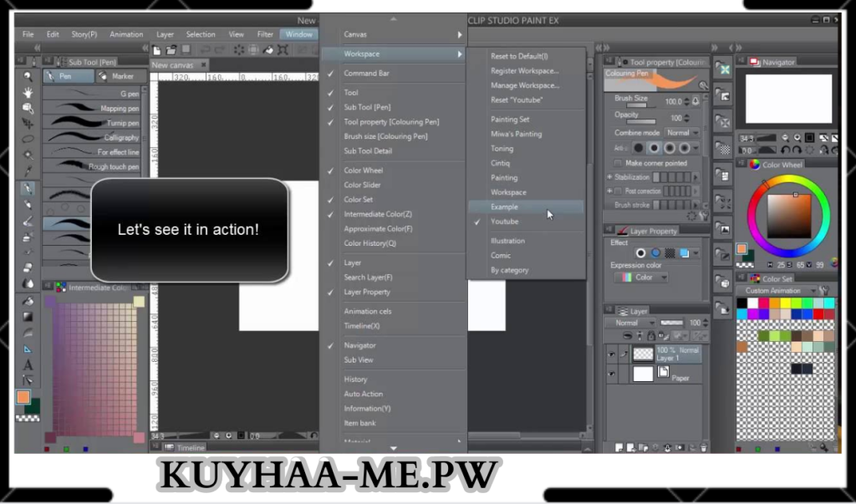Click zoom in icon in Navigator
Image resolution: width=856 pixels, height=504 pixels.
coord(797,138)
